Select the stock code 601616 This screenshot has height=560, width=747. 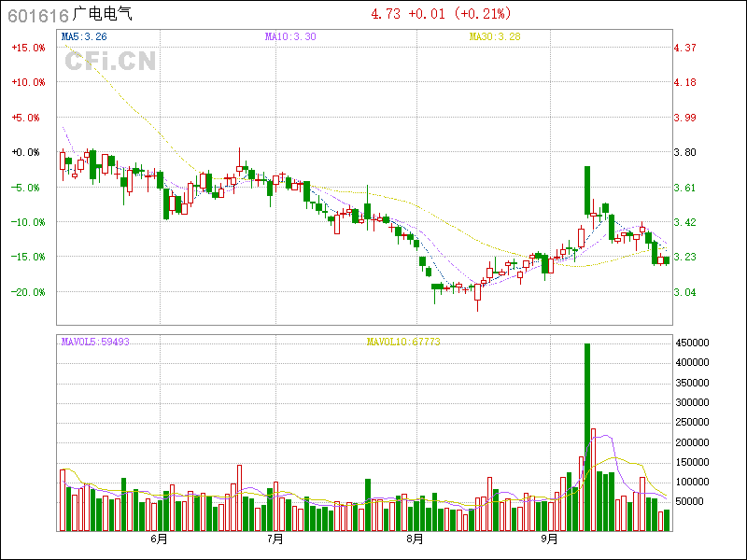tap(36, 14)
